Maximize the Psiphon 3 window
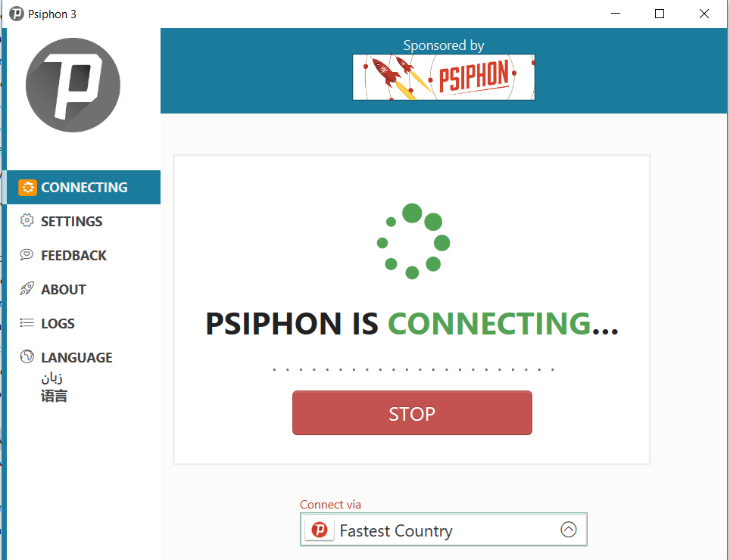The height and width of the screenshot is (560, 730). click(660, 14)
